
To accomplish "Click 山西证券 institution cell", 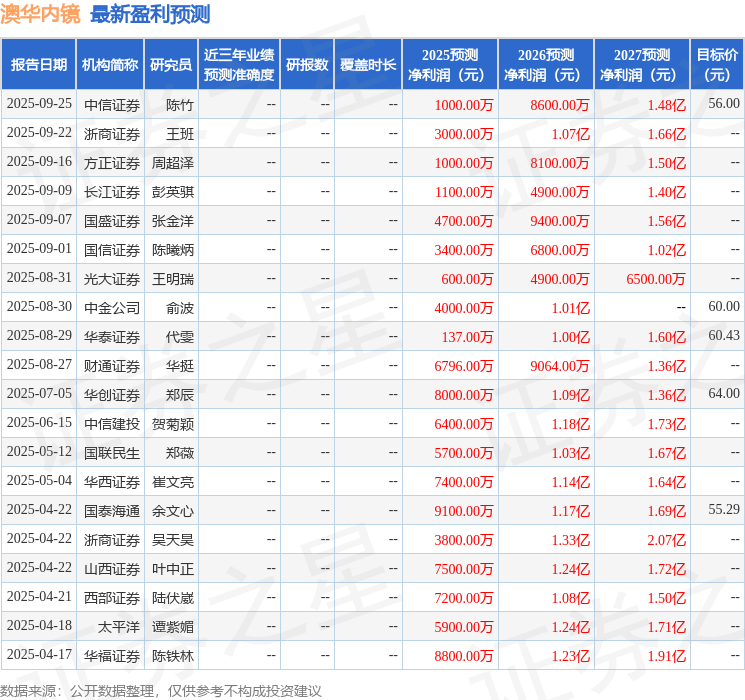I will [112, 569].
